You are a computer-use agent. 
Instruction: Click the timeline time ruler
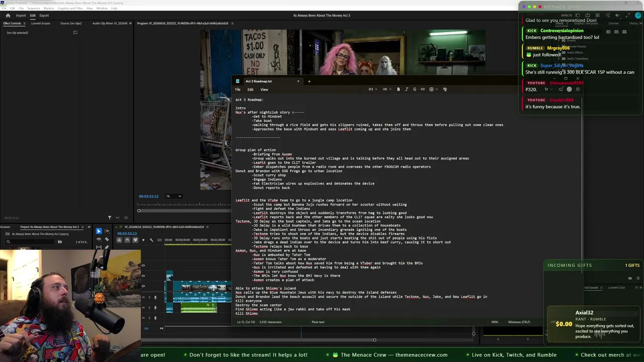(x=199, y=240)
